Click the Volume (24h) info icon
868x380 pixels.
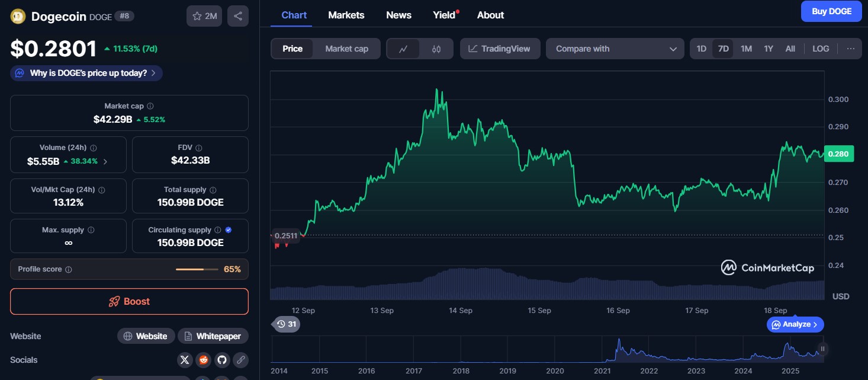[x=94, y=148]
